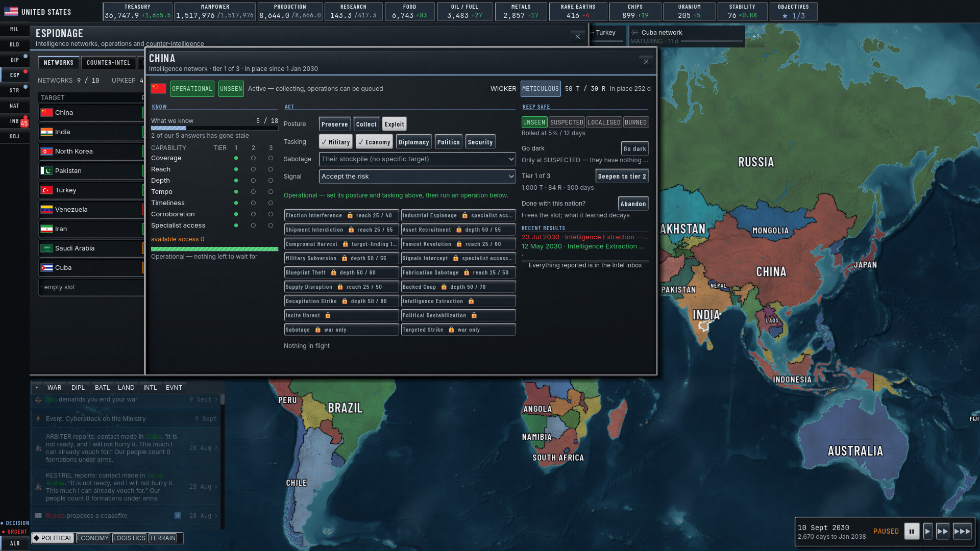
Task: Click the normal speed play icon
Action: 928,531
